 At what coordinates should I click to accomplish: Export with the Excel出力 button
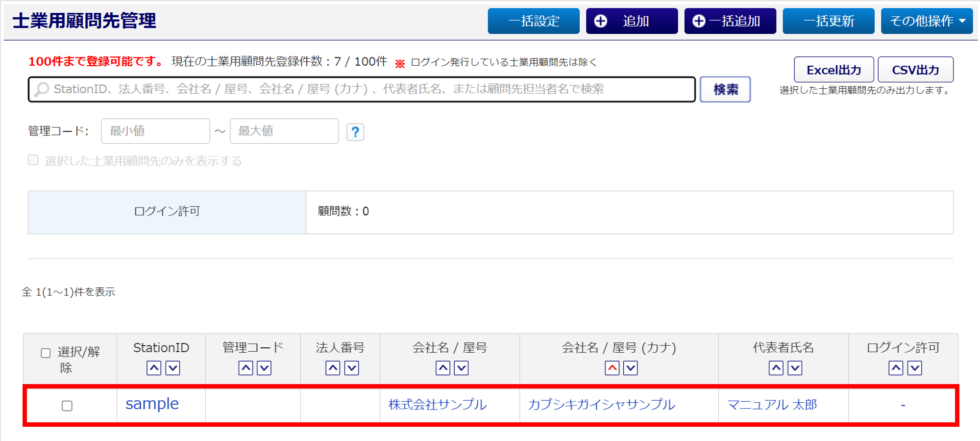click(833, 70)
